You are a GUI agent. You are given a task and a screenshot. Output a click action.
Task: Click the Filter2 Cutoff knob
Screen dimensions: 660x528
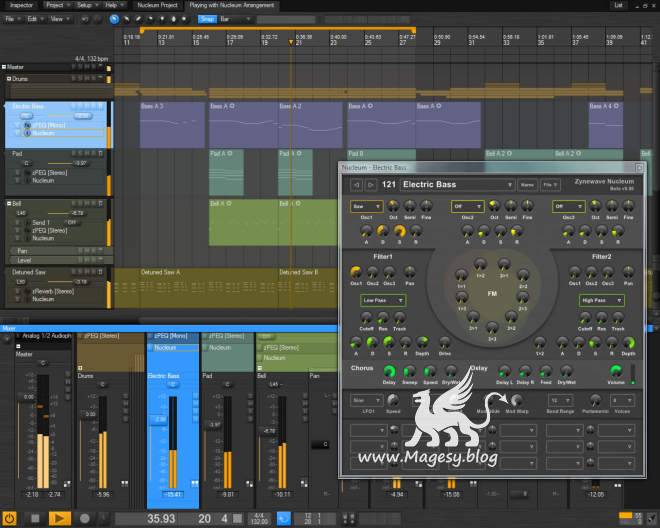click(585, 317)
